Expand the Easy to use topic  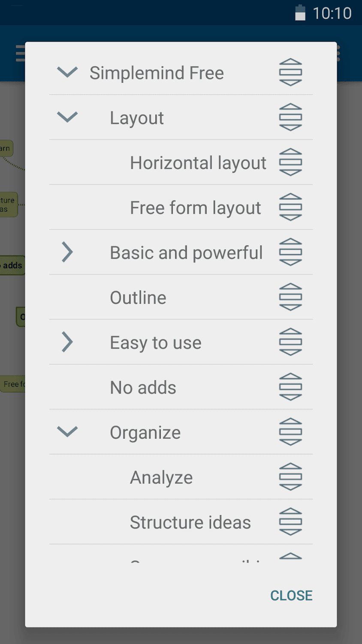[x=67, y=342]
